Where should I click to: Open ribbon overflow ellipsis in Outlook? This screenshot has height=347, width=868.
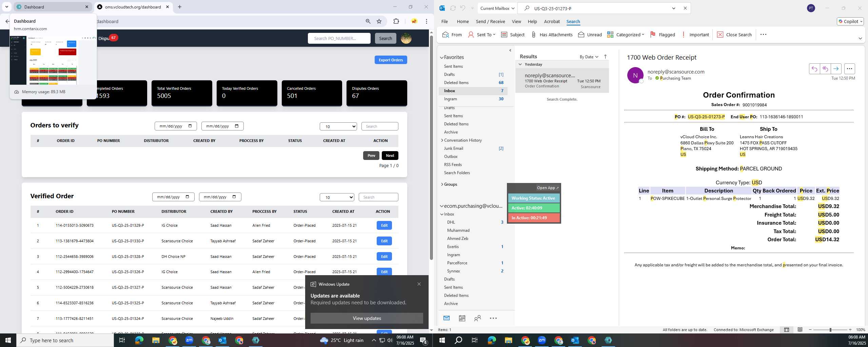click(x=763, y=35)
